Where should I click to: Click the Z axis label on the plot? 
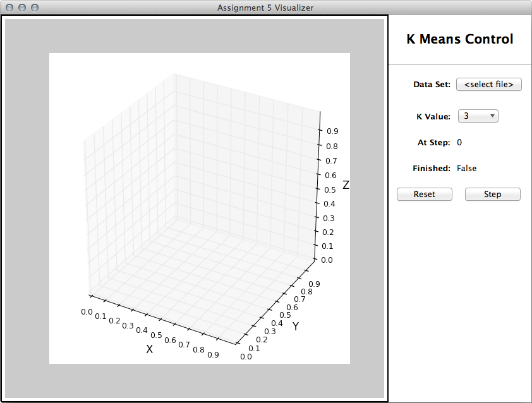point(346,185)
